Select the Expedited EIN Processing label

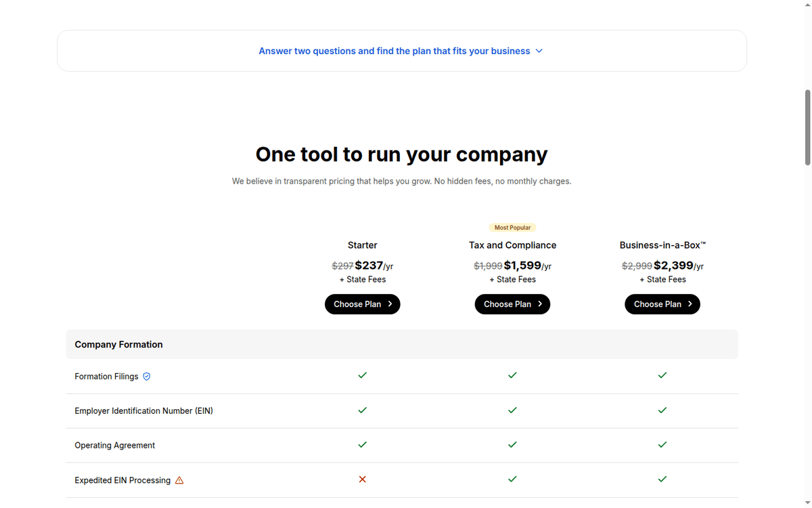coord(122,480)
